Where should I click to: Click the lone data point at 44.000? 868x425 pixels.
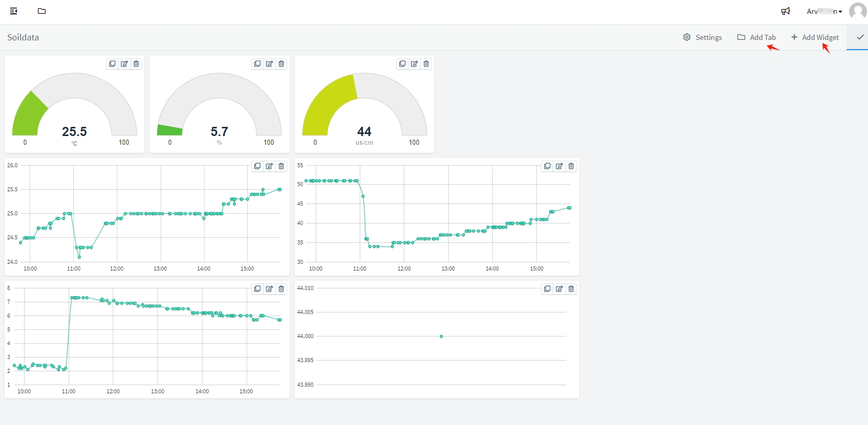441,336
